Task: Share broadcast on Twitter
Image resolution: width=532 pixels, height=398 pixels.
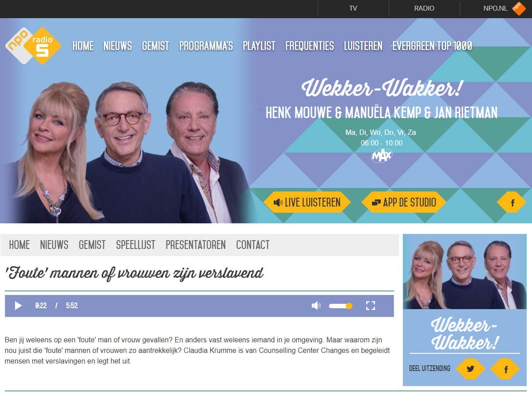Action: (x=471, y=369)
